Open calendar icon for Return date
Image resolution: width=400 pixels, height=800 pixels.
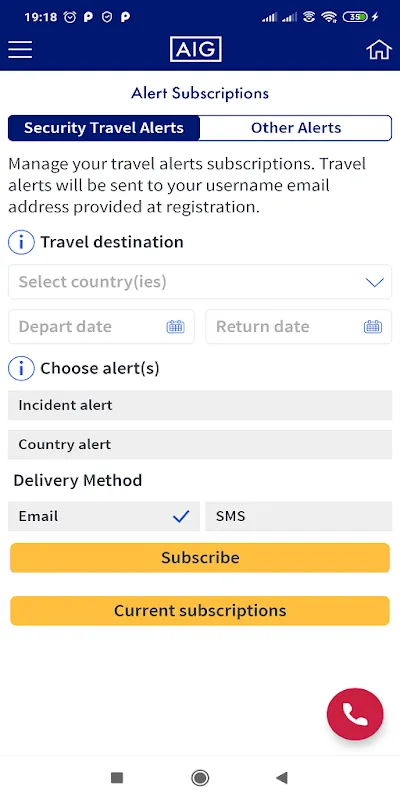pyautogui.click(x=373, y=327)
